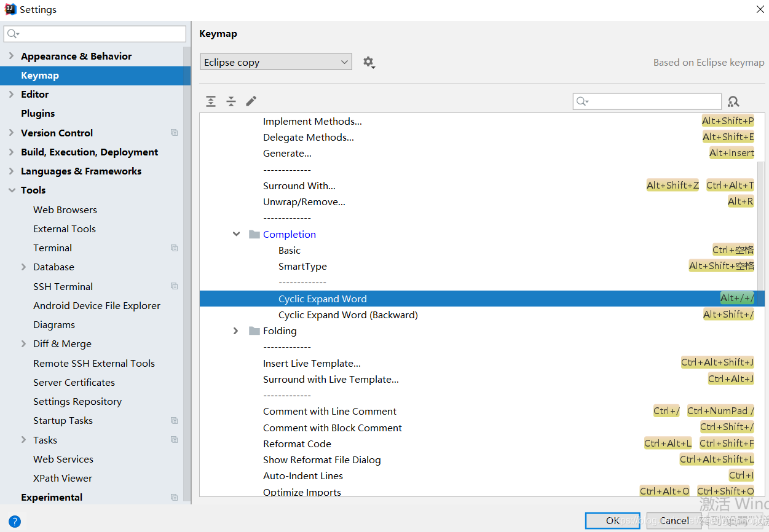
Task: Click the Collapse All icon
Action: (231, 101)
